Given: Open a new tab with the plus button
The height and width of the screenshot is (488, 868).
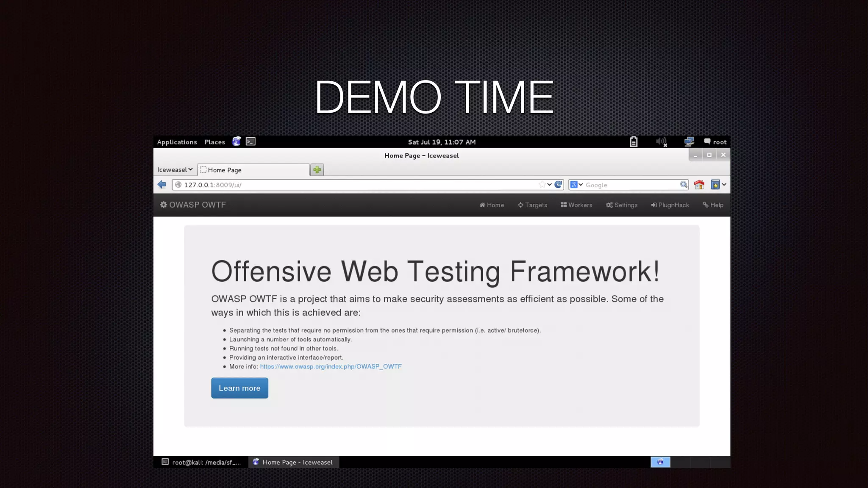Looking at the screenshot, I should click(317, 170).
